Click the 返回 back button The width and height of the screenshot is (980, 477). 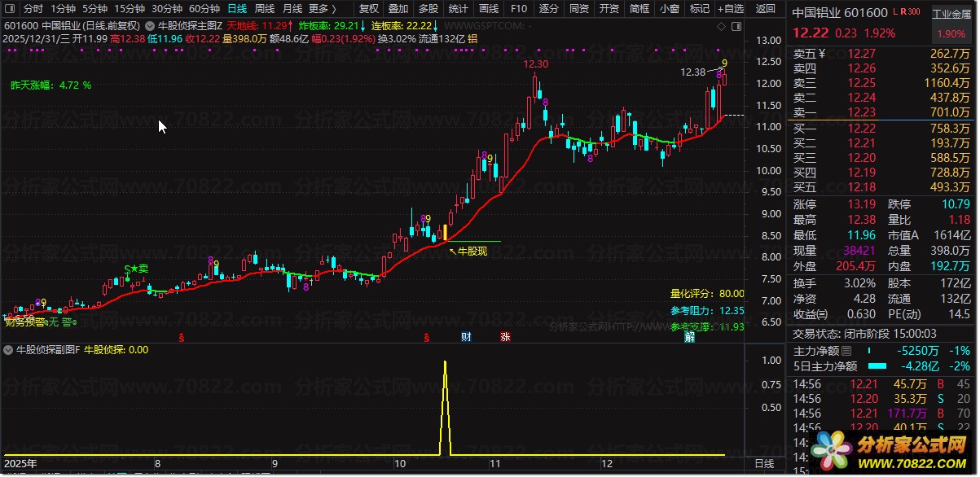coord(766,9)
